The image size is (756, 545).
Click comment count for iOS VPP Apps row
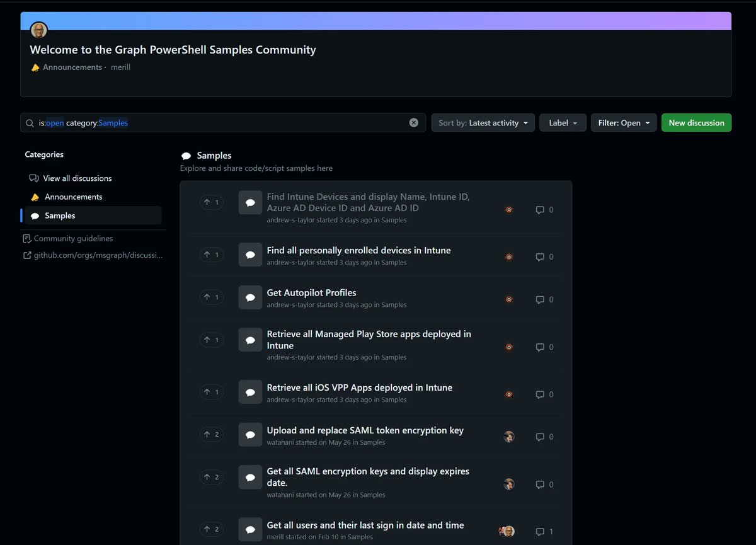(x=544, y=394)
